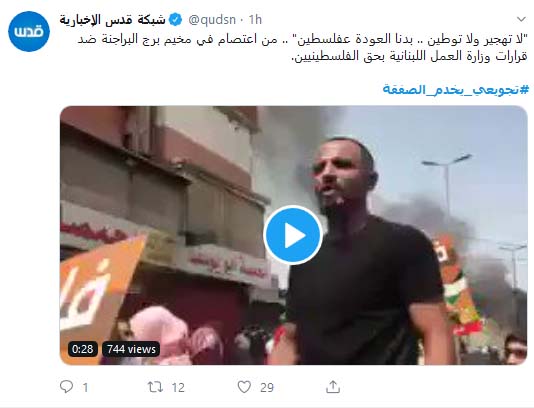The image size is (534, 408).
Task: Open the Quds network profile avatar
Action: 29,31
